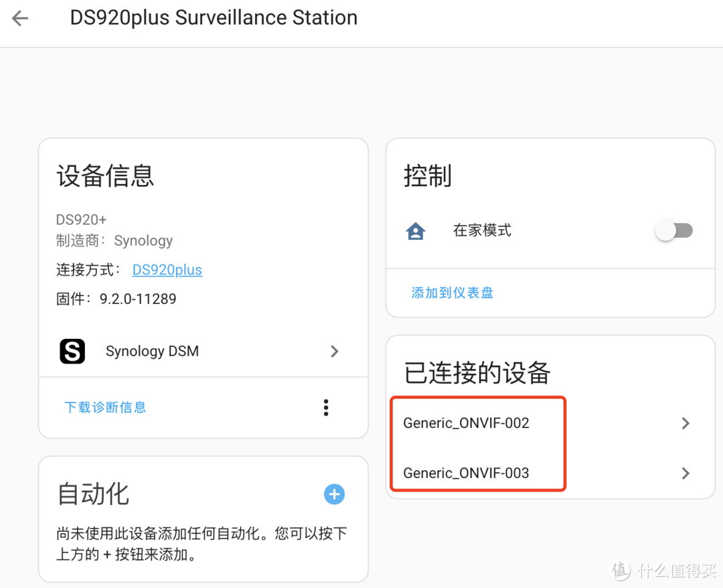This screenshot has width=723, height=588.
Task: Select 添加到仪表盘 in the control card
Action: tap(452, 292)
